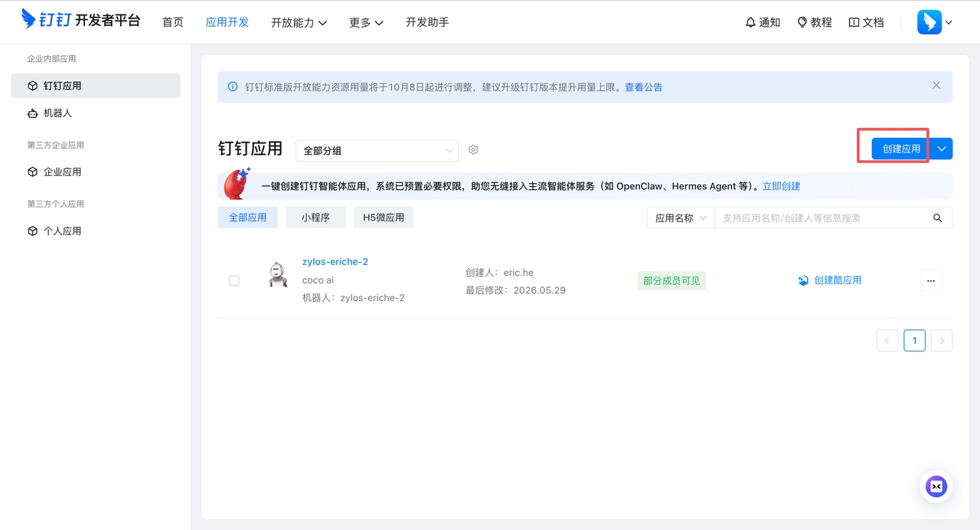980x530 pixels.
Task: Switch to the 小程序 tab
Action: coord(315,218)
